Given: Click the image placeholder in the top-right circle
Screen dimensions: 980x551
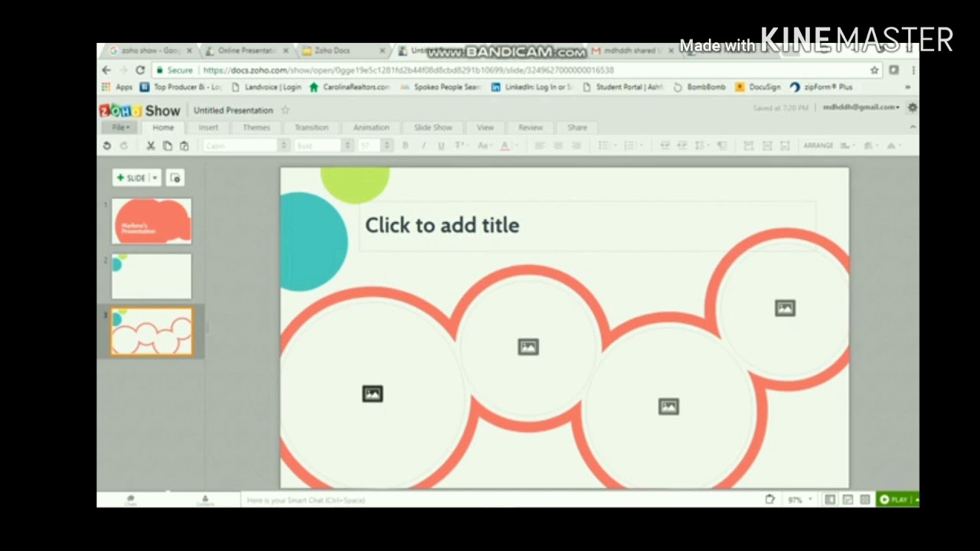Looking at the screenshot, I should pos(785,308).
